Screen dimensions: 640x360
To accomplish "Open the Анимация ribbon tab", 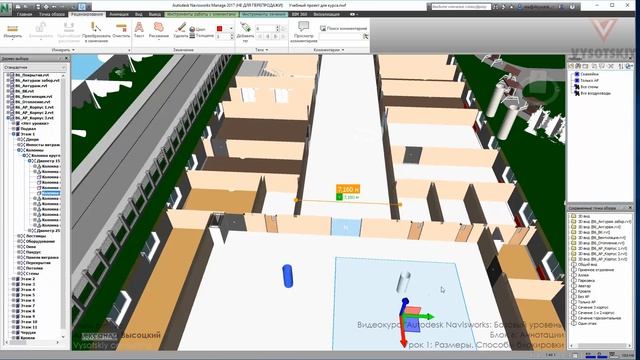I will [x=119, y=14].
